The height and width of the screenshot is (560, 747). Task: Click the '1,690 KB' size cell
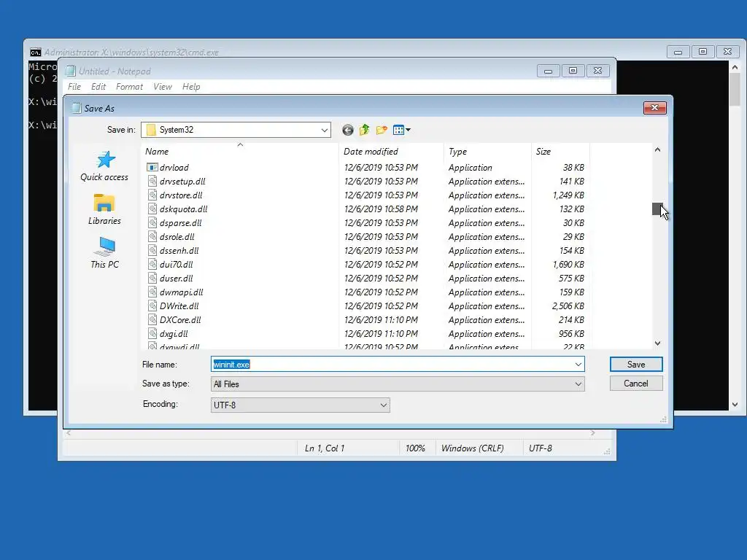[568, 264]
